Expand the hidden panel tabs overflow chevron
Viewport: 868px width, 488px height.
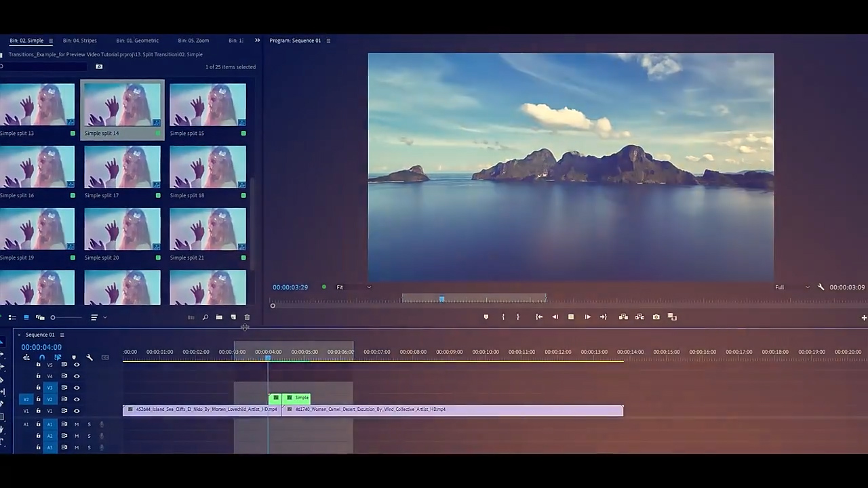click(x=257, y=41)
